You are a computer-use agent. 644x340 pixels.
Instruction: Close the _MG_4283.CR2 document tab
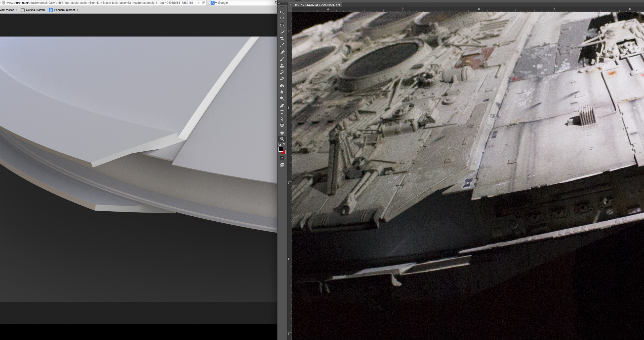[x=291, y=5]
